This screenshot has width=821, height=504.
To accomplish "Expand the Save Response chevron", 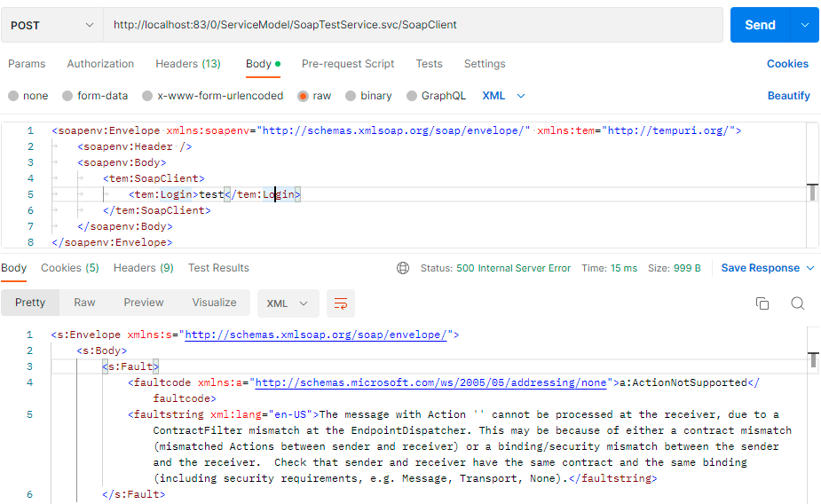I will coord(810,268).
